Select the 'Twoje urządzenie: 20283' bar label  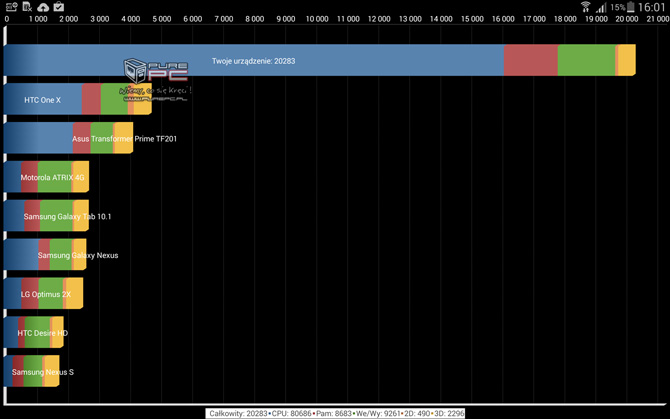[x=253, y=61]
